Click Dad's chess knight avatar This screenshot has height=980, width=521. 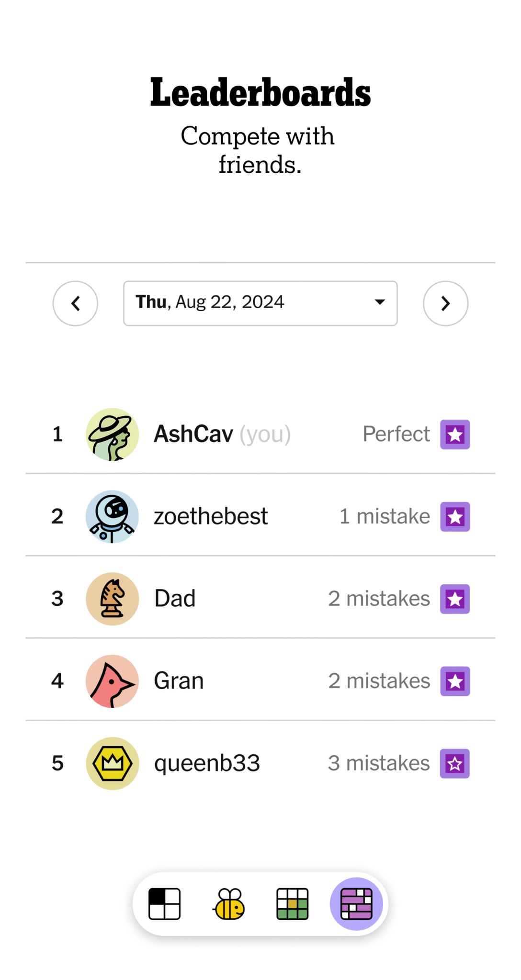tap(112, 599)
